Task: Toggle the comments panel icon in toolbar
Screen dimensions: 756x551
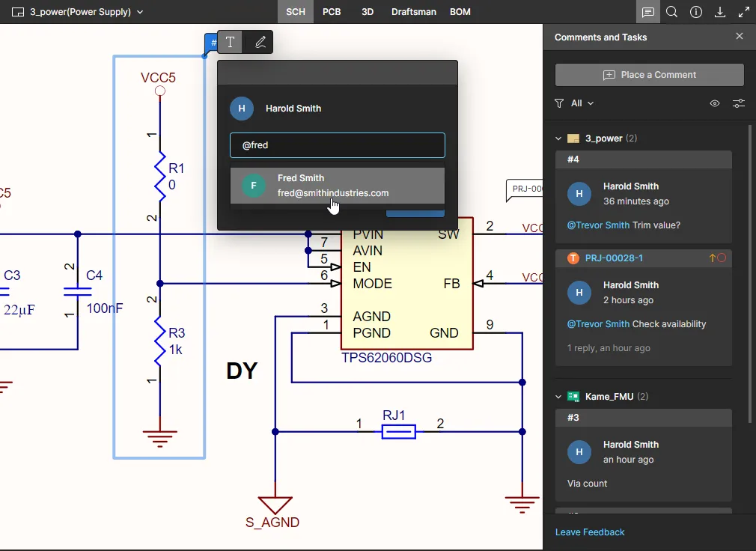Action: tap(648, 12)
